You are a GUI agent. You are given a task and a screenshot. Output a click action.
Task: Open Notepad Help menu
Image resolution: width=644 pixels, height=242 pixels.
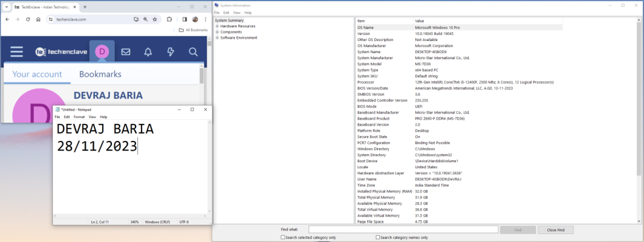coord(103,117)
